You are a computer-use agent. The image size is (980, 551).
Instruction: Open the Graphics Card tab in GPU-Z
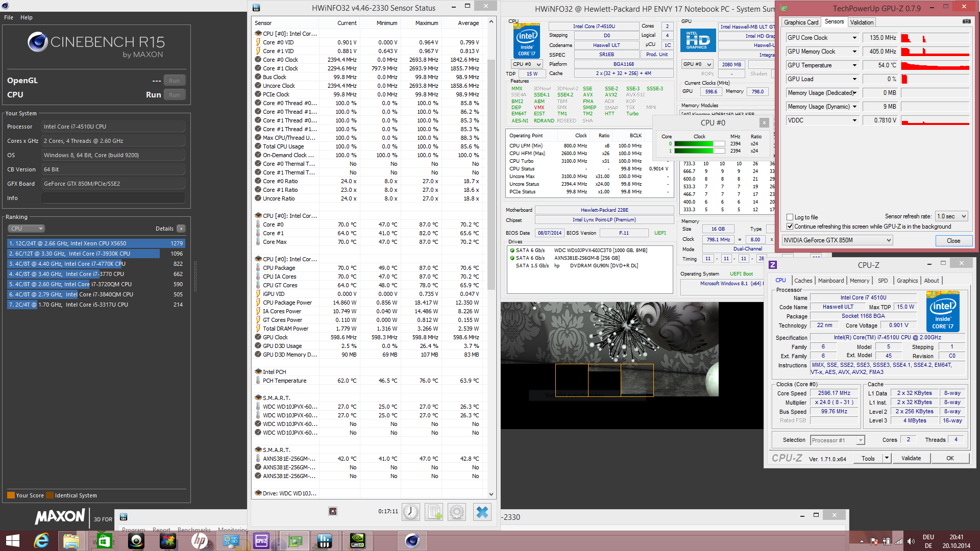tap(801, 22)
